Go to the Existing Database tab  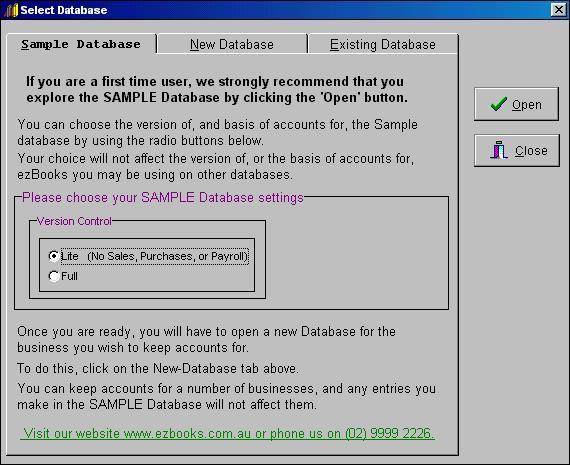[x=382, y=44]
